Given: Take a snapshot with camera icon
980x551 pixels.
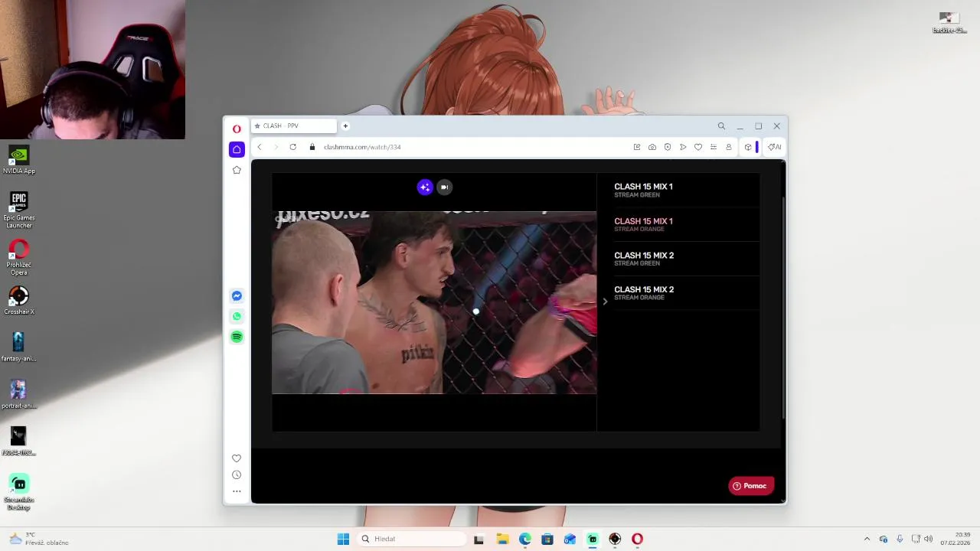Looking at the screenshot, I should [652, 147].
